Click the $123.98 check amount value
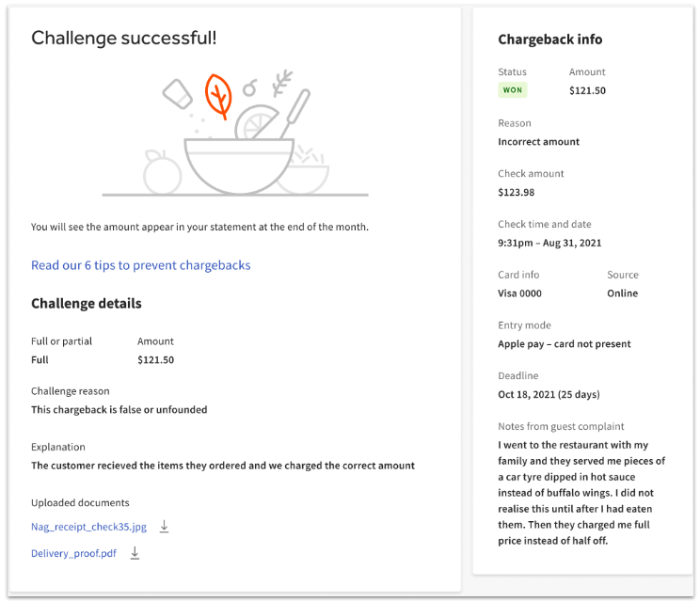The image size is (700, 601). [x=516, y=193]
